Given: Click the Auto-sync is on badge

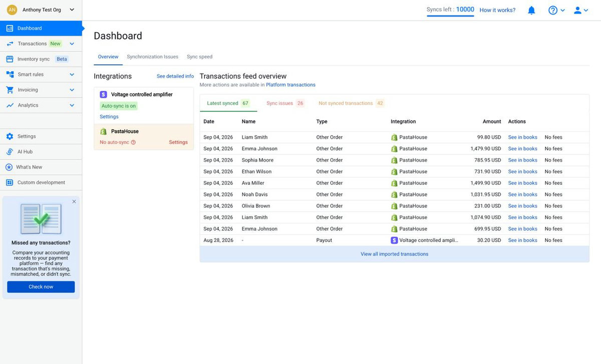Looking at the screenshot, I should click(x=119, y=106).
